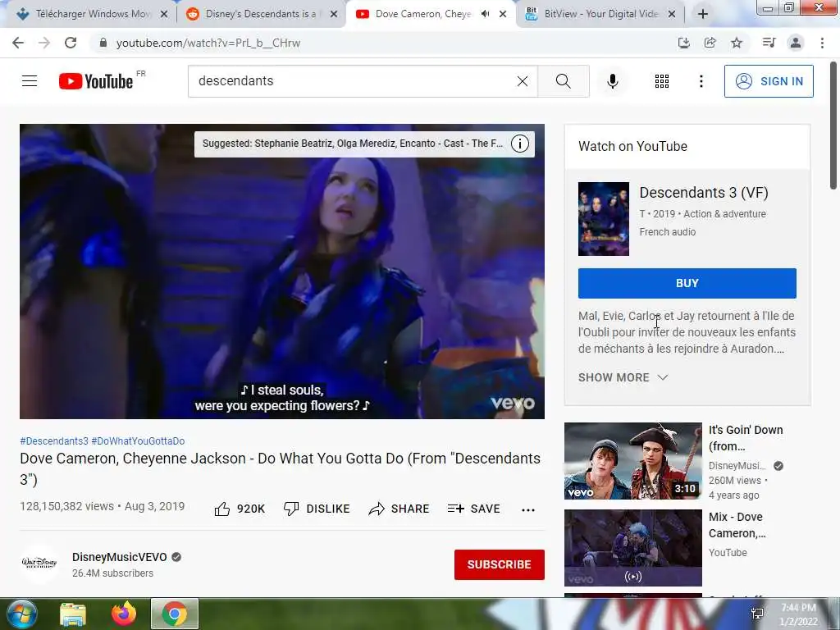
Task: Click the video player to pause
Action: point(282,272)
